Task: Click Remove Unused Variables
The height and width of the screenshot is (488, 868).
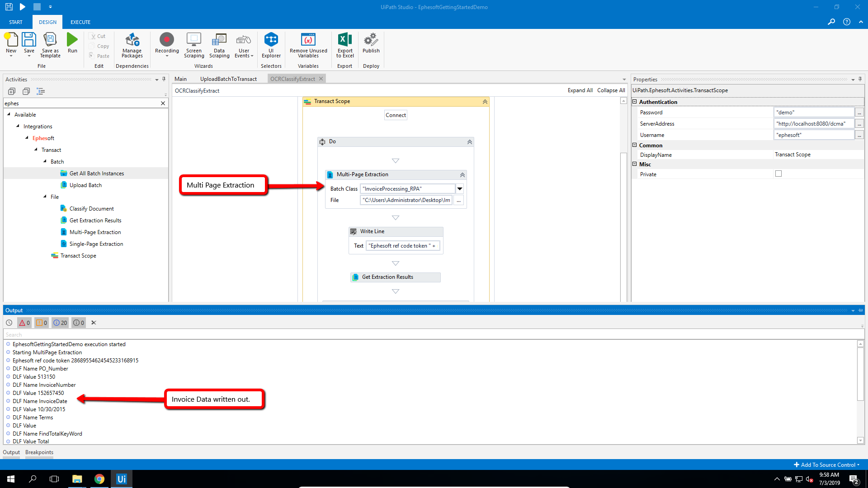Action: click(x=308, y=45)
